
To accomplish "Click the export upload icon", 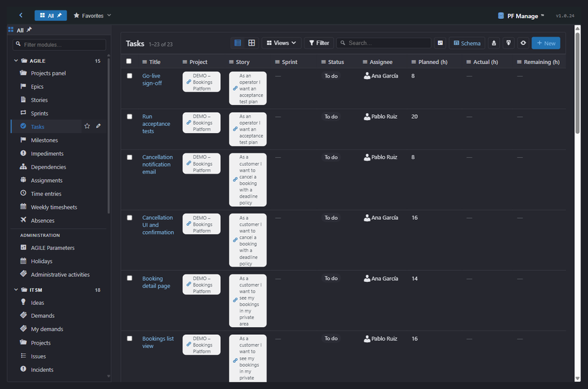I will (x=494, y=43).
